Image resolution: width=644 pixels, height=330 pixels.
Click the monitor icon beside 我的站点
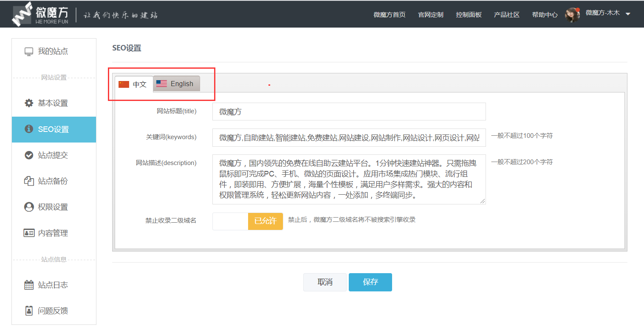29,52
